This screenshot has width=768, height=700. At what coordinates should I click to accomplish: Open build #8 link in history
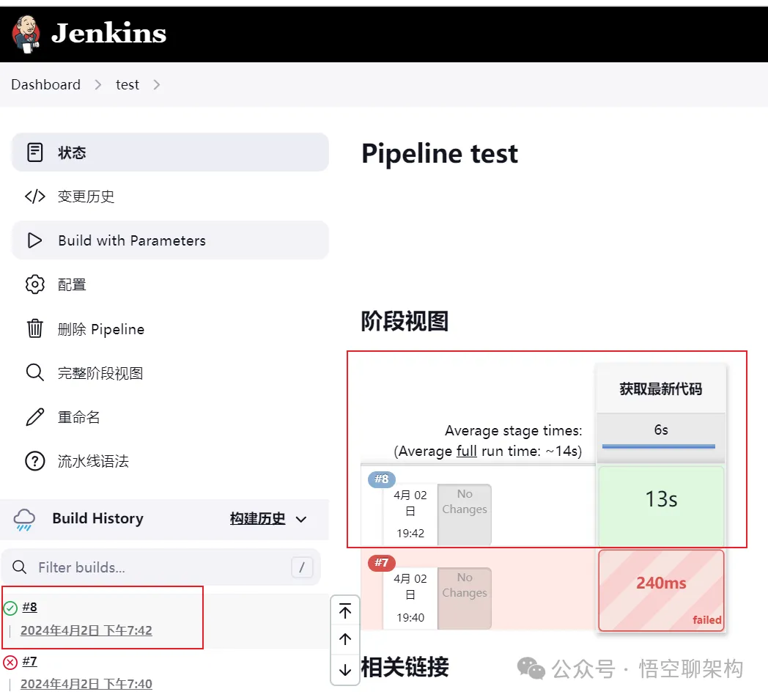click(29, 607)
